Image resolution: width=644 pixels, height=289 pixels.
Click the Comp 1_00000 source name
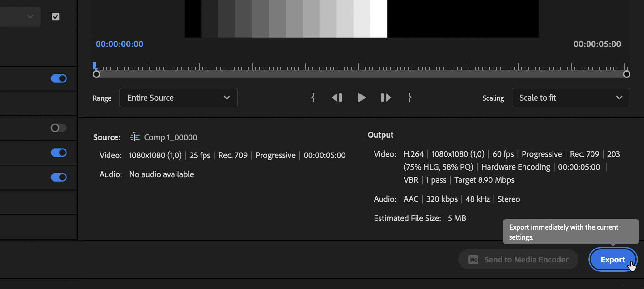tap(171, 137)
